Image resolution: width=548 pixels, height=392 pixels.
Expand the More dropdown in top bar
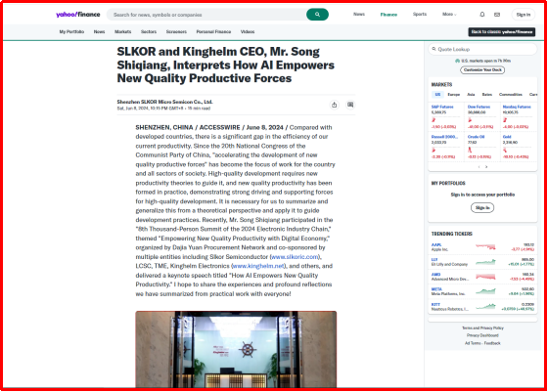(449, 15)
